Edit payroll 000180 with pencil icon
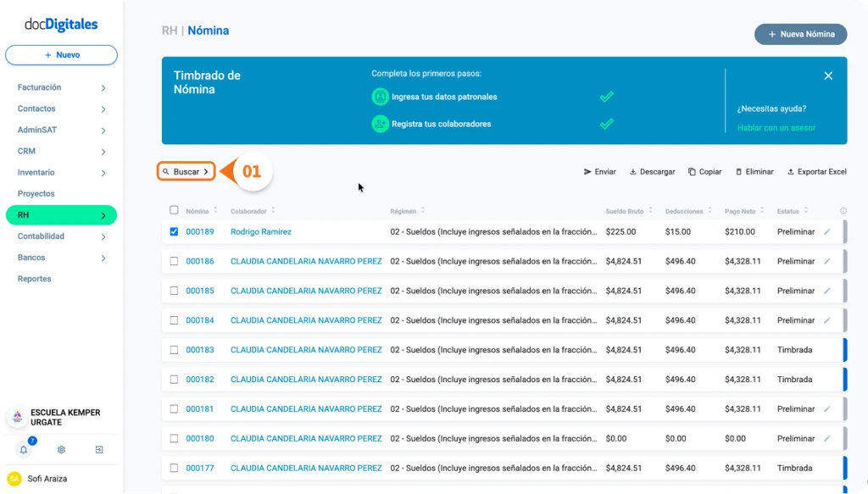The width and height of the screenshot is (868, 494). (827, 438)
